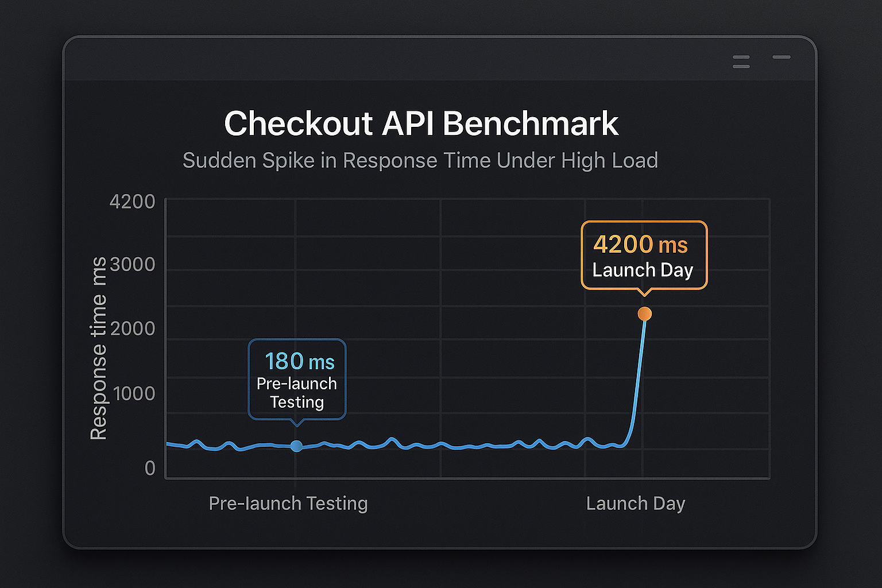This screenshot has width=882, height=588.
Task: Select the orange Launch Day data point
Action: click(x=645, y=314)
